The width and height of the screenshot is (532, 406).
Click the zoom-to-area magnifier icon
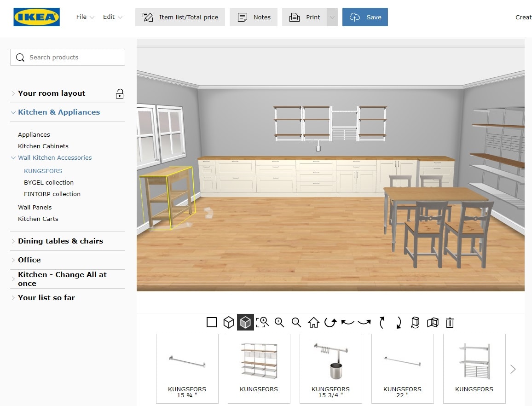262,322
